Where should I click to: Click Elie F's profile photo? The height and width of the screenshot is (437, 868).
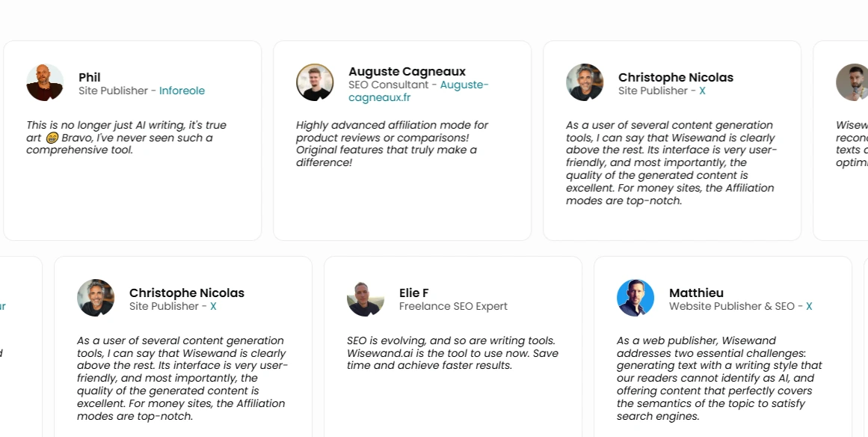click(x=365, y=298)
